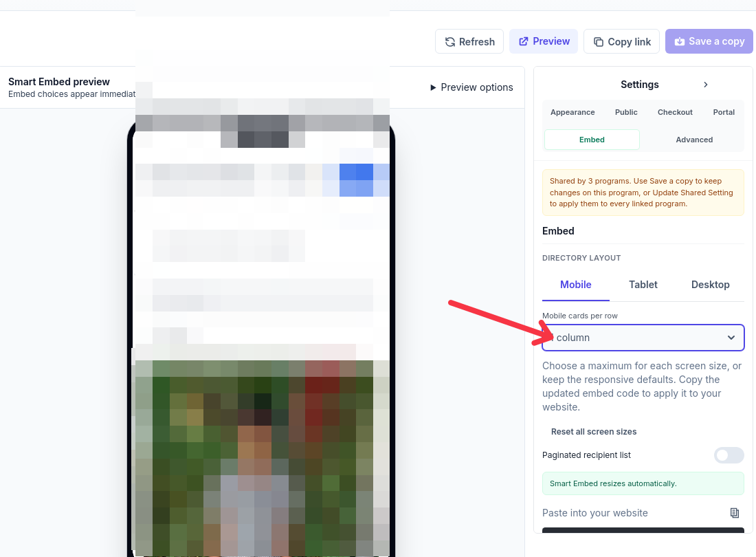The image size is (756, 557).
Task: Expand the Preview options disclosure
Action: pos(471,87)
